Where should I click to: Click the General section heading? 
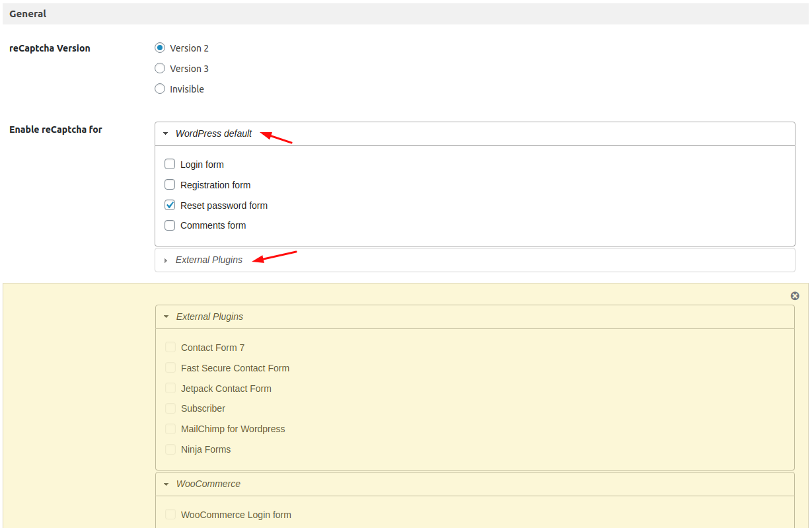point(28,14)
